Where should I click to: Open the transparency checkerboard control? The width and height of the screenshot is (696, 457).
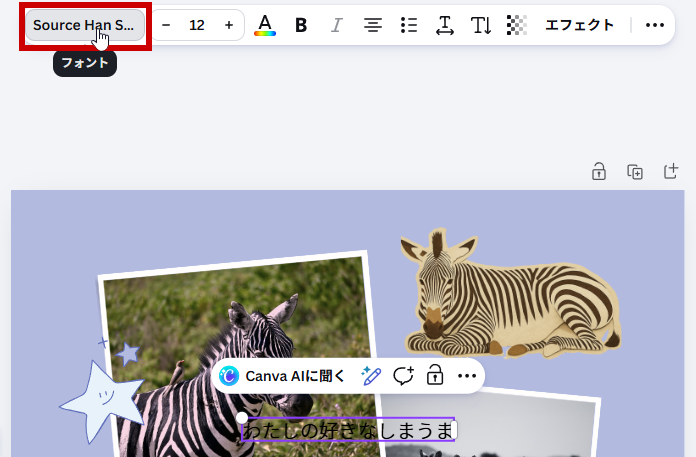(x=517, y=25)
